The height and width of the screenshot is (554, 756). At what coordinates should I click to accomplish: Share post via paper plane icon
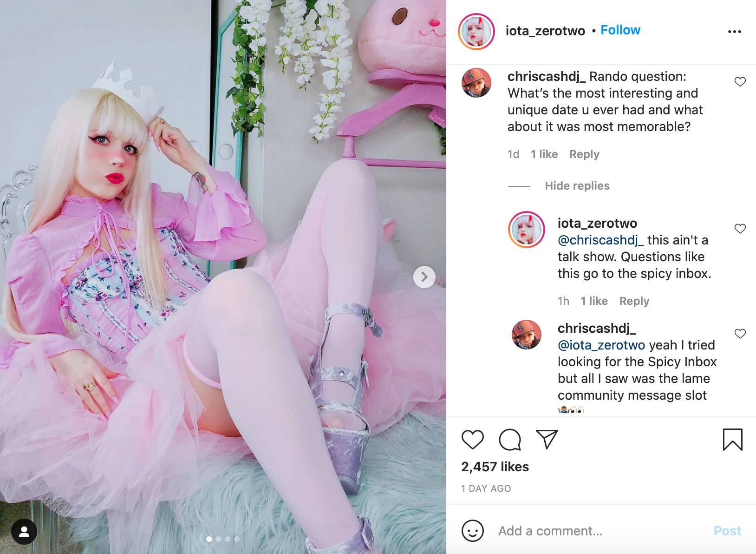pos(547,439)
